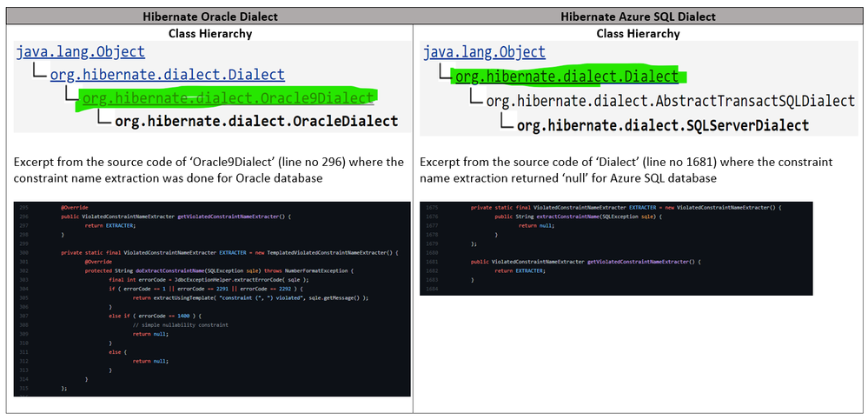Click the 'Dialect' line 1681 excerpt description paragraph

point(626,170)
